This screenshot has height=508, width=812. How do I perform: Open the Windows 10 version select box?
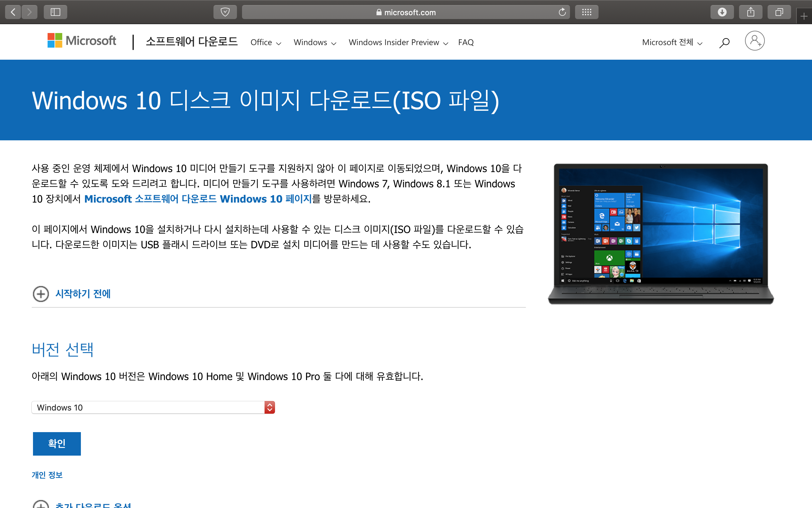click(x=153, y=408)
